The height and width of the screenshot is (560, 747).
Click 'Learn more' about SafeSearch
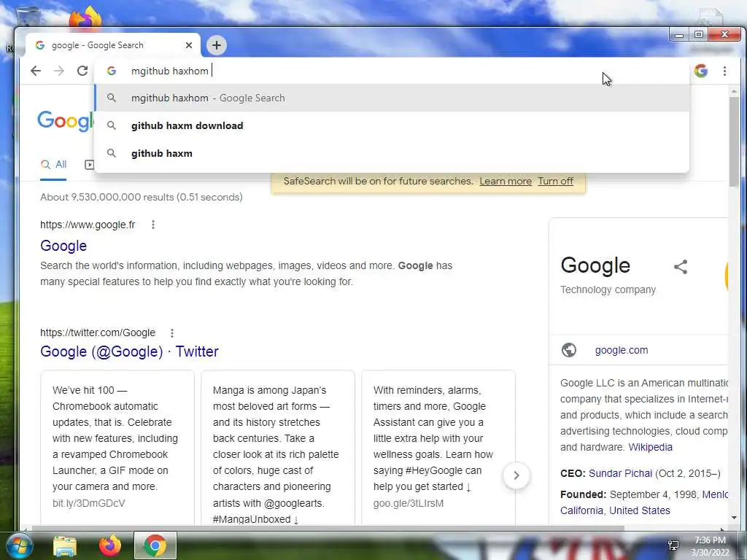(506, 182)
